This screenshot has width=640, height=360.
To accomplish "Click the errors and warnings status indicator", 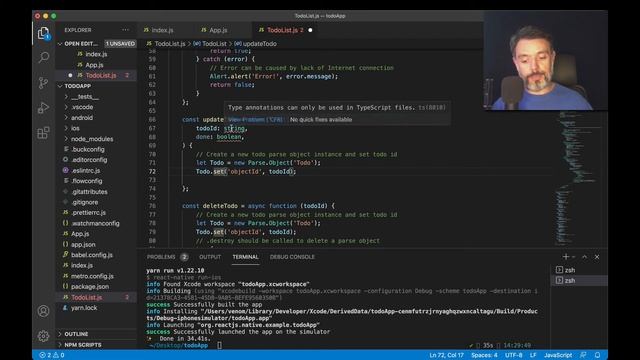I will [x=51, y=355].
